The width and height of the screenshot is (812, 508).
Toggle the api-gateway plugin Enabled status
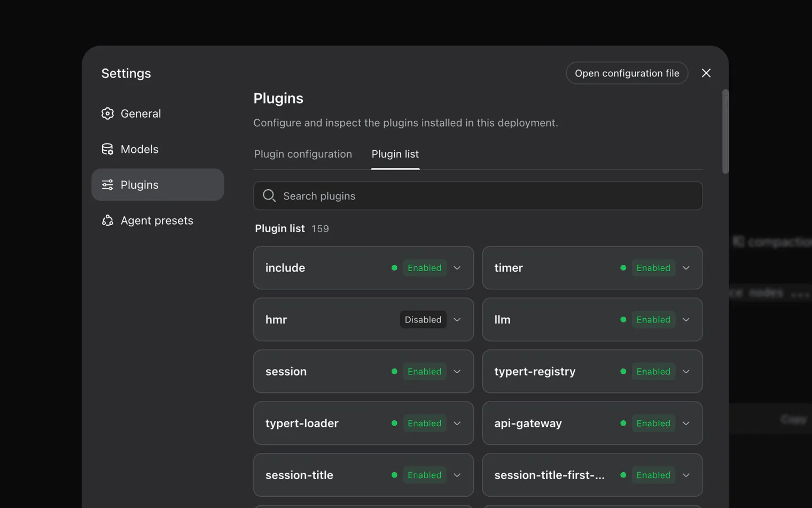[x=653, y=424]
